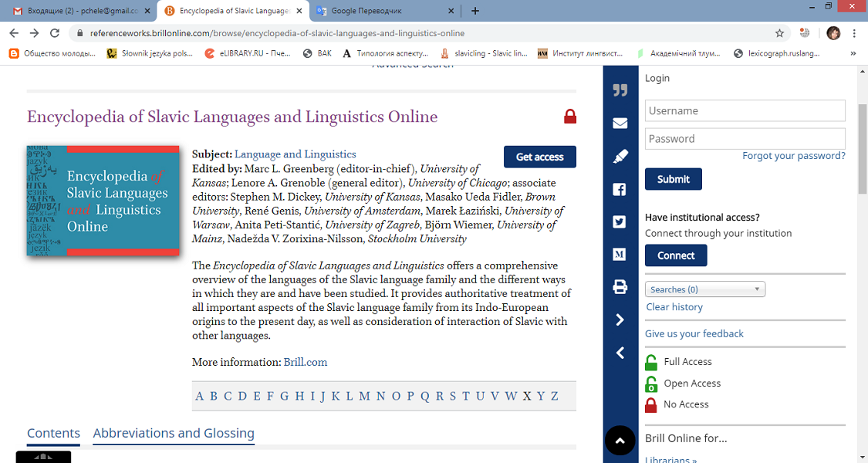This screenshot has height=463, width=868.
Task: Select the Encyclopedia of Slavic Languages browser tab
Action: (x=232, y=11)
